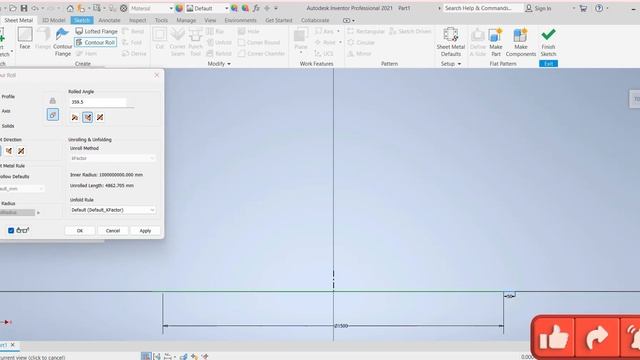This screenshot has width=640, height=360.
Task: Select middle Rolled Angle direction option
Action: [x=87, y=118]
